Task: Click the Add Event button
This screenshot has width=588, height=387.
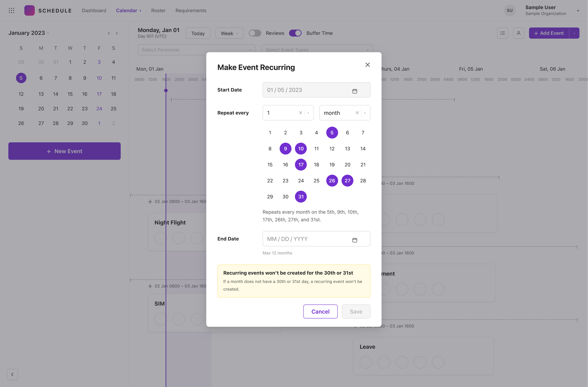Action: point(549,33)
